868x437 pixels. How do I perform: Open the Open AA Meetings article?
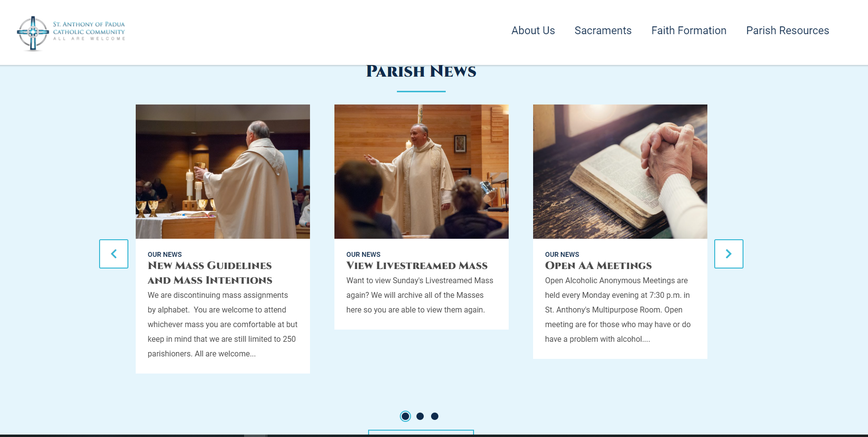pyautogui.click(x=598, y=266)
